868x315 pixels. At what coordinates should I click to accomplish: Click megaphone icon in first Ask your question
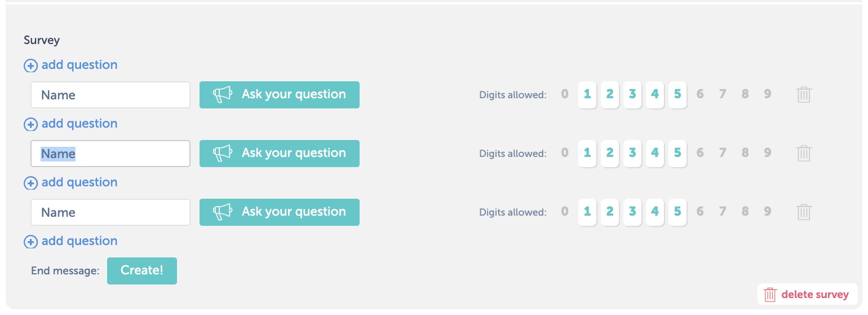click(x=222, y=95)
